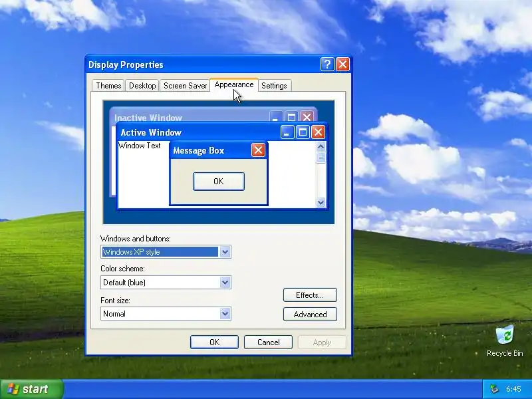This screenshot has width=532, height=399.
Task: Confirm with the dialog OK button
Action: coord(214,342)
